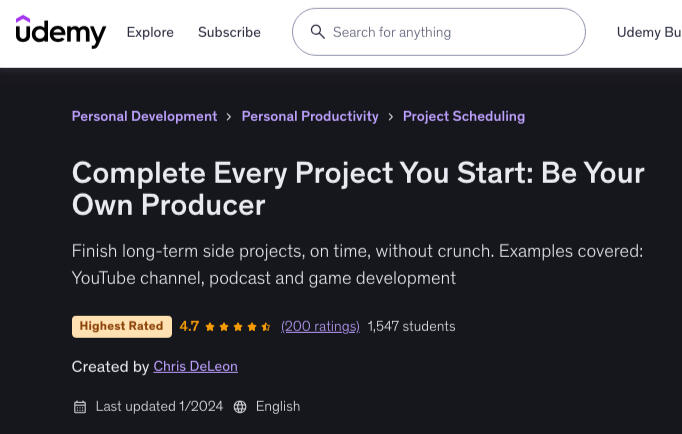The height and width of the screenshot is (434, 682).
Task: Click the chevron after Personal Productivity
Action: point(391,117)
